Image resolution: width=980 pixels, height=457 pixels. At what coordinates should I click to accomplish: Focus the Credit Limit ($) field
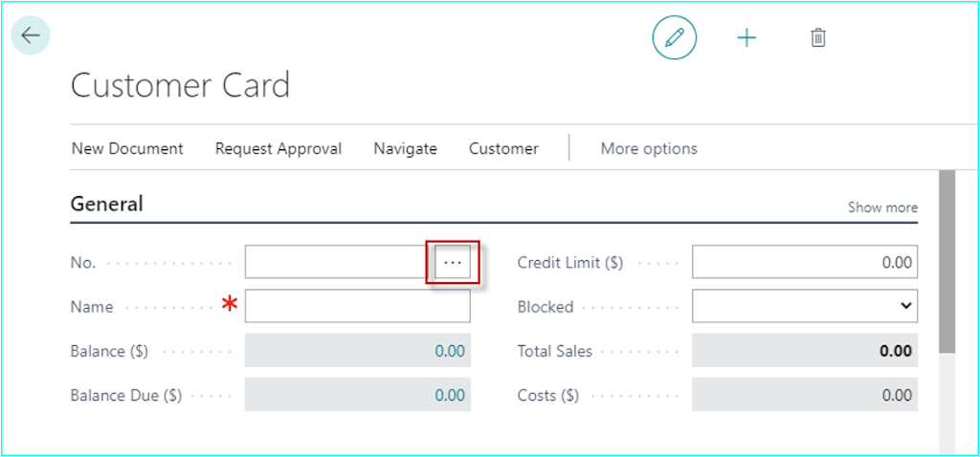tap(804, 262)
